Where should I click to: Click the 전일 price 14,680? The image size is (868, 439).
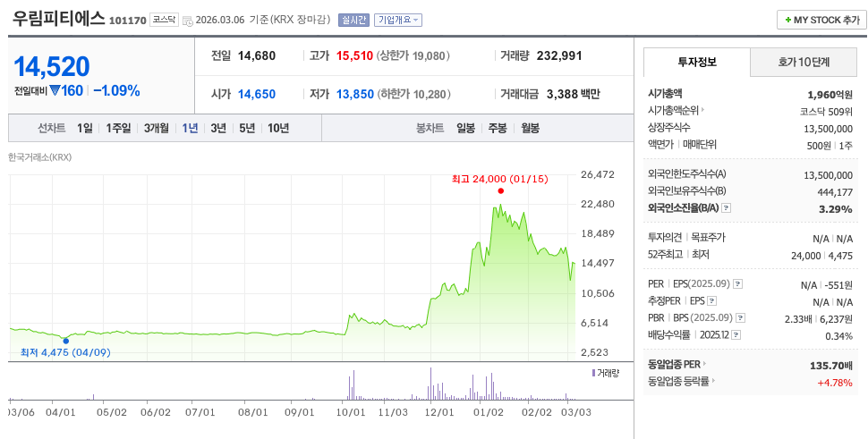pyautogui.click(x=257, y=55)
